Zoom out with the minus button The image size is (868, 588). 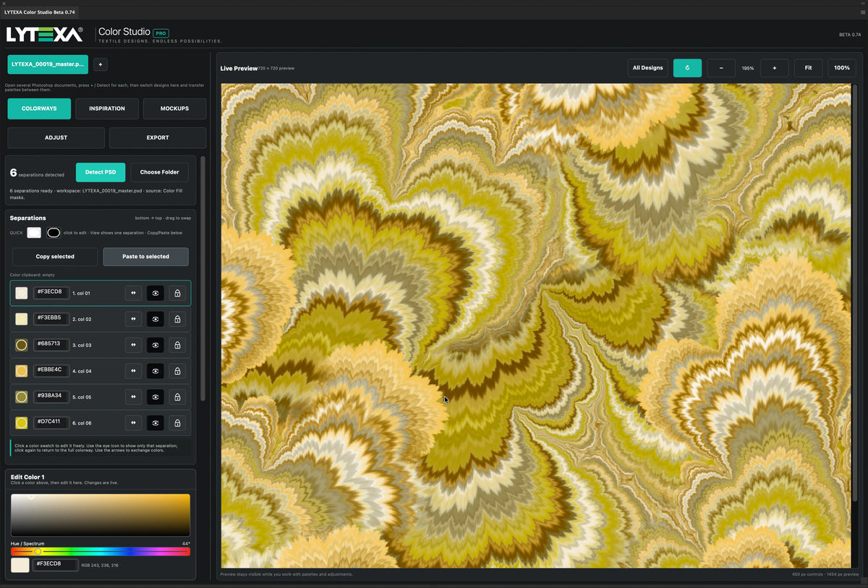[721, 68]
